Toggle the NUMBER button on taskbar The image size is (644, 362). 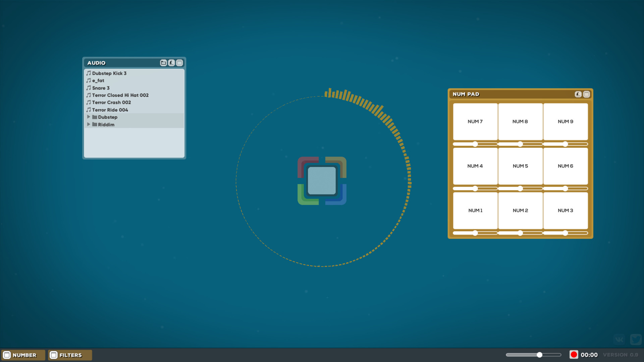(22, 355)
